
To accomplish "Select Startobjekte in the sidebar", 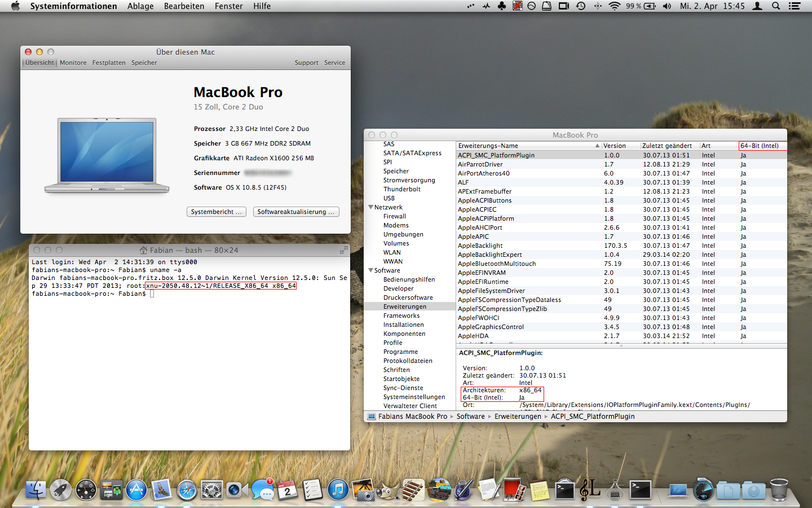I will (401, 379).
